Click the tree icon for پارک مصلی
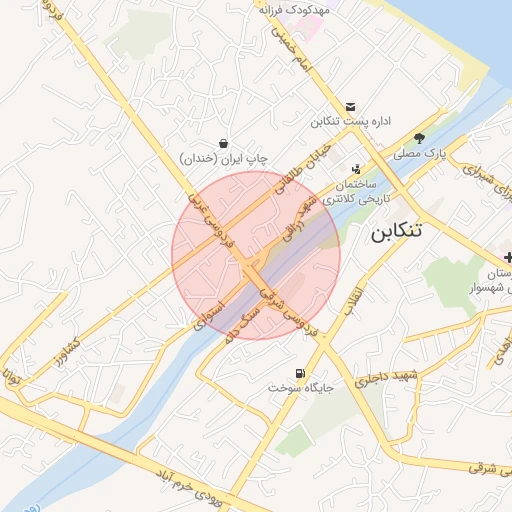The height and width of the screenshot is (512, 512). (x=419, y=138)
